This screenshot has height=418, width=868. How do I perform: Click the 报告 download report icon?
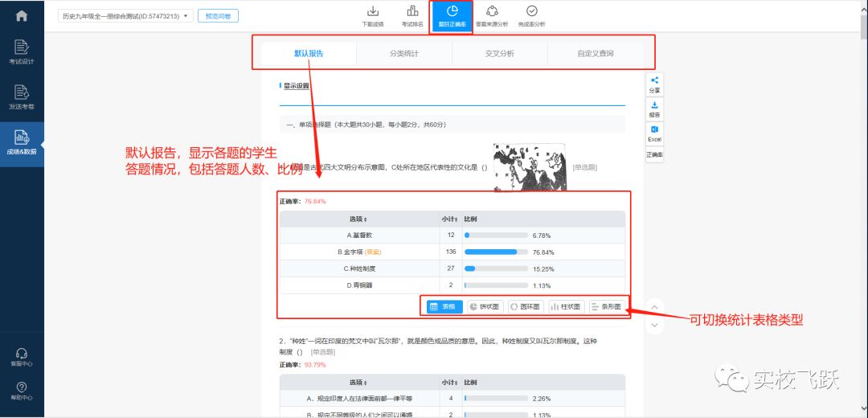point(654,109)
